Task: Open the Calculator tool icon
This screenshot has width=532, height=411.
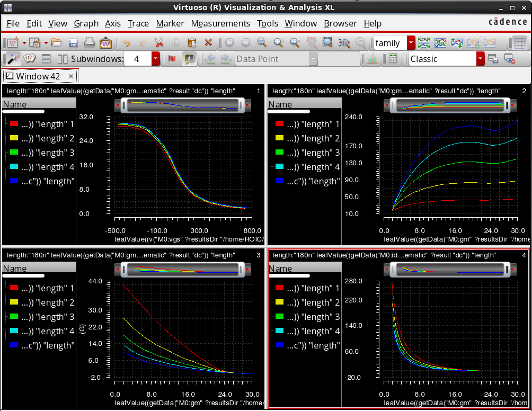Action: coord(393,59)
